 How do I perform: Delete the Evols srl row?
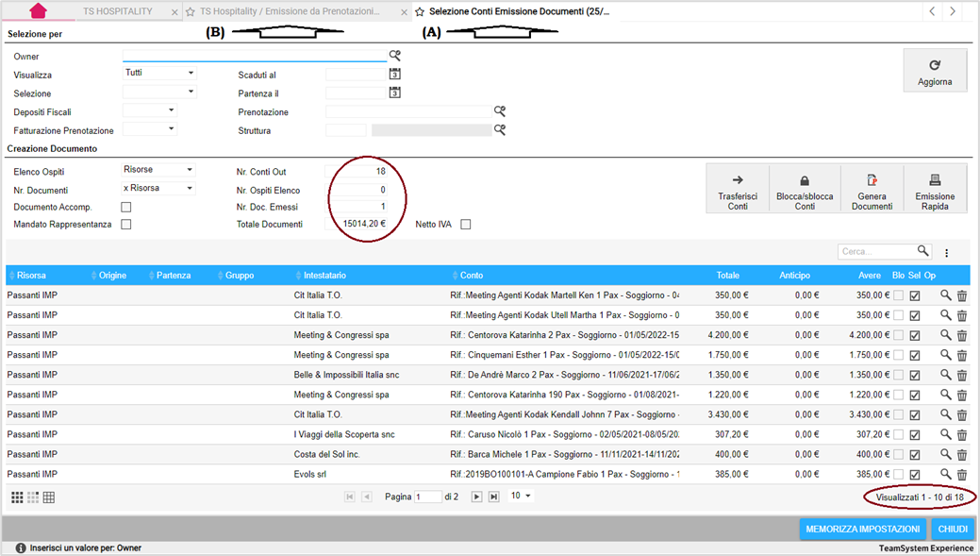pyautogui.click(x=962, y=475)
